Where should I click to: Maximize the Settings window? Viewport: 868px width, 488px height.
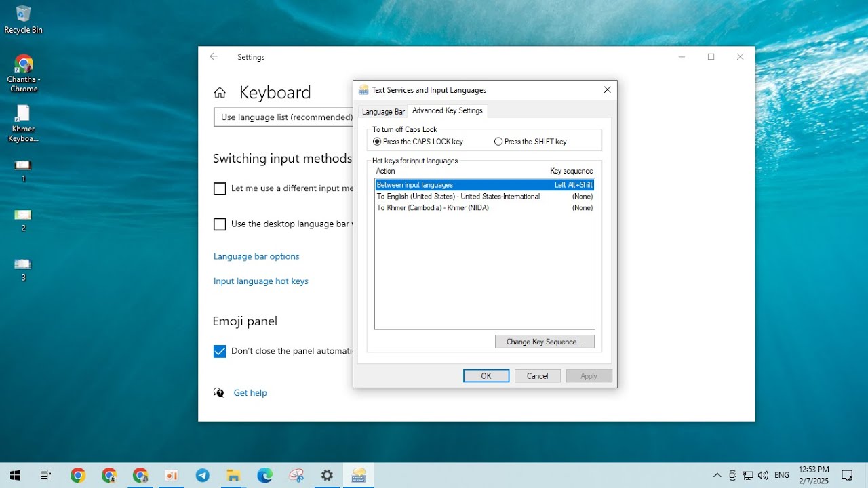(711, 57)
